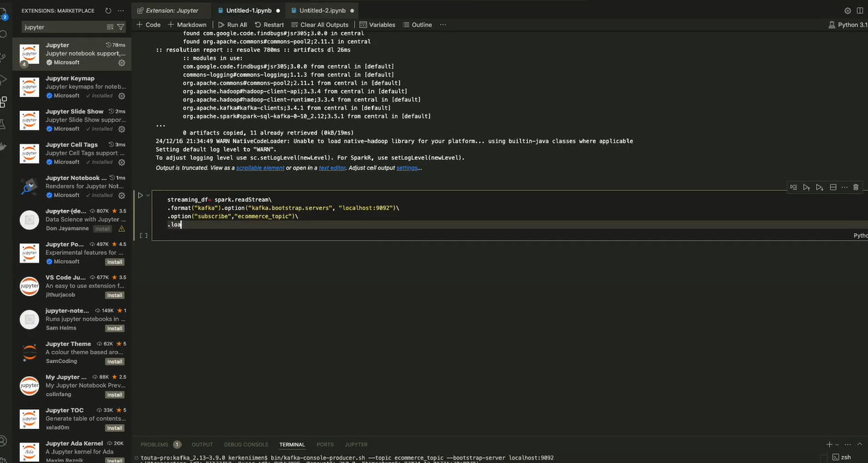Split editor right icon
Image resolution: width=868 pixels, height=463 pixels.
click(x=860, y=11)
